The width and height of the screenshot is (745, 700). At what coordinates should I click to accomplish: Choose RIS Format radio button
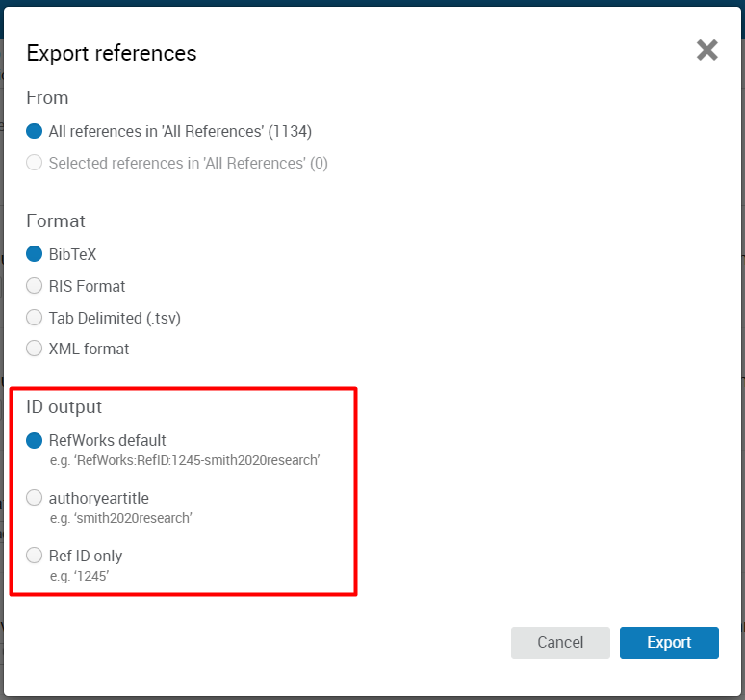(x=35, y=287)
